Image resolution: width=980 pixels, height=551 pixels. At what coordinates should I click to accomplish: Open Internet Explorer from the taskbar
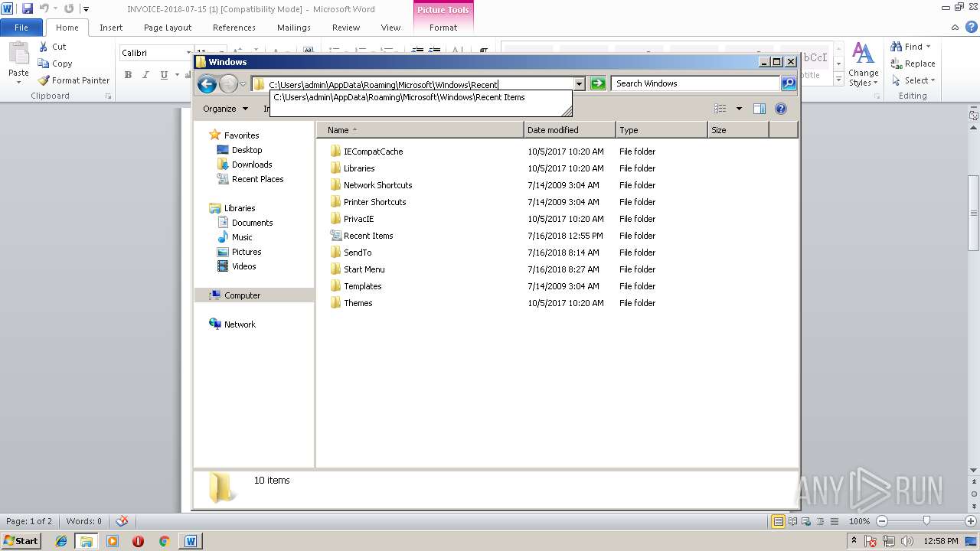(x=61, y=541)
